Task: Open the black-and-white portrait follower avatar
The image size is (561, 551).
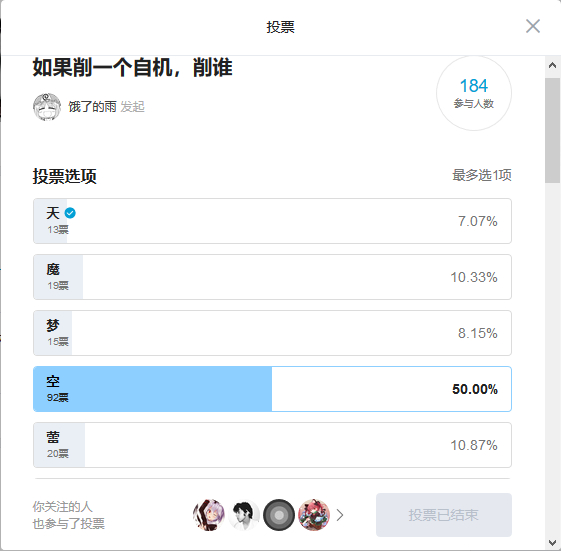Action: (244, 515)
